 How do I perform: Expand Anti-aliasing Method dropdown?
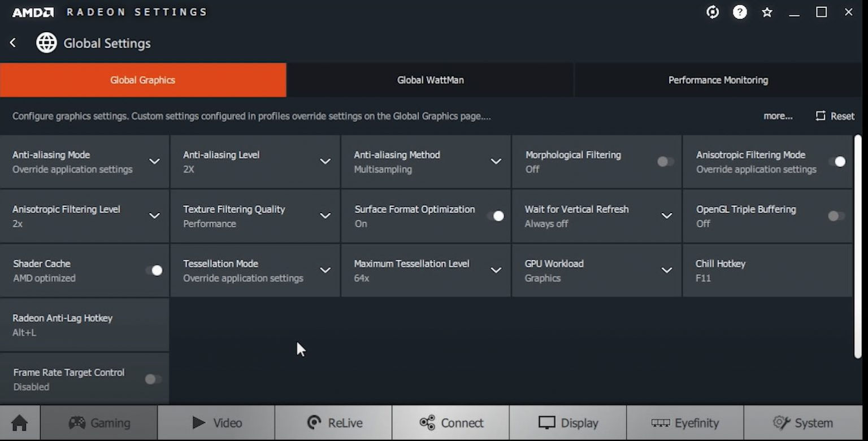(x=496, y=162)
